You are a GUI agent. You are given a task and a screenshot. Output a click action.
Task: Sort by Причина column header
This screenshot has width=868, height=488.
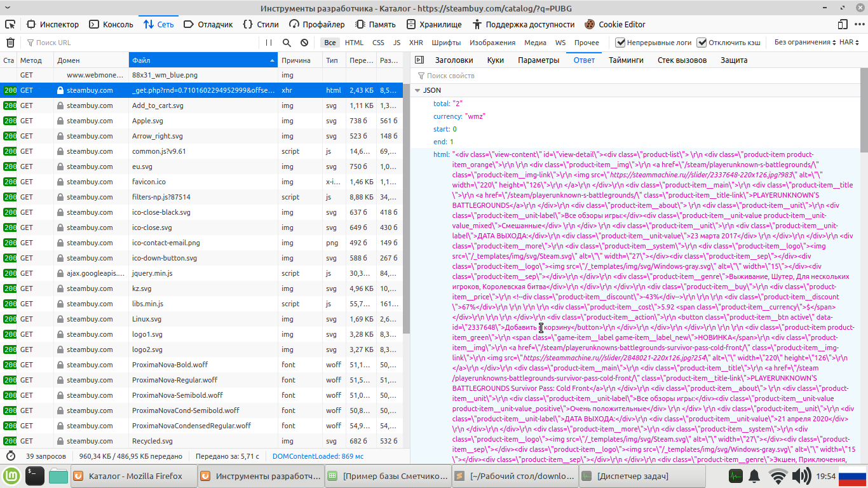300,60
